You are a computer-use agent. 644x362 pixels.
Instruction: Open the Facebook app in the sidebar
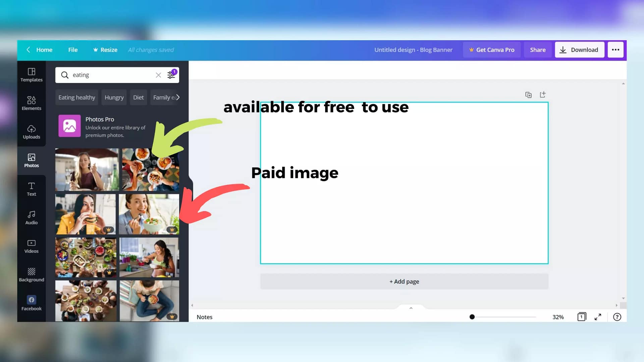(x=31, y=303)
